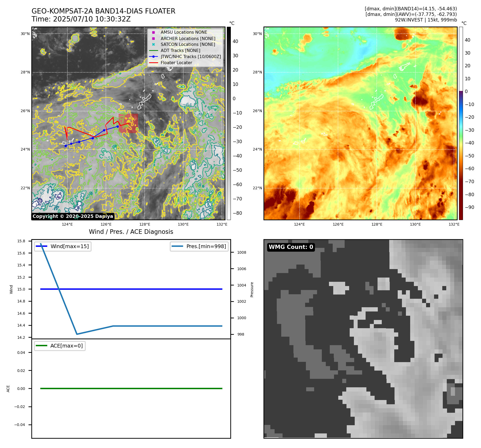
Task: Click the red shaded floater box on map
Action: pyautogui.click(x=128, y=123)
